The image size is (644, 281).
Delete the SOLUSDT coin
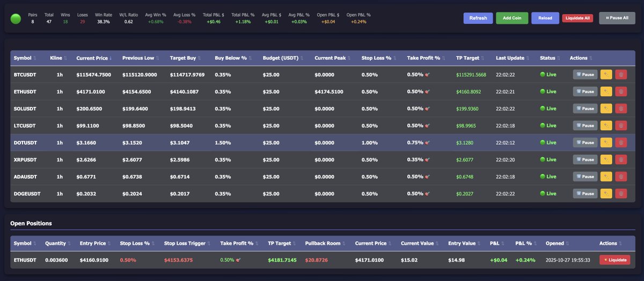621,109
